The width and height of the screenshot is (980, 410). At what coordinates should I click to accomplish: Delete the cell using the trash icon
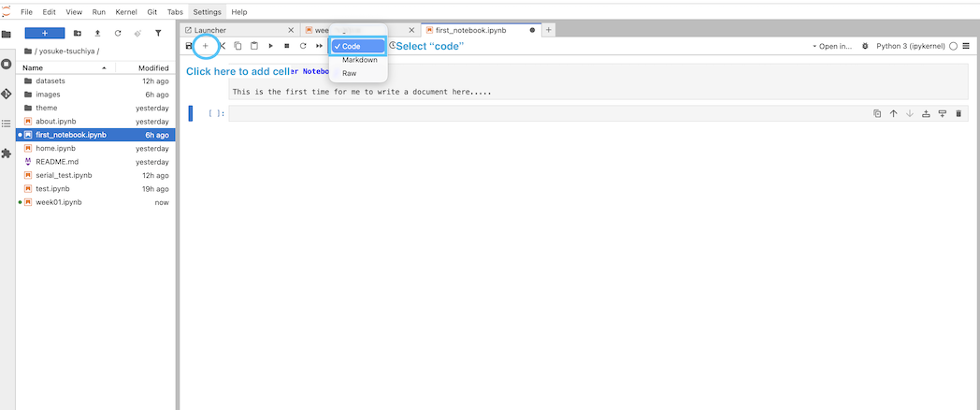[958, 113]
